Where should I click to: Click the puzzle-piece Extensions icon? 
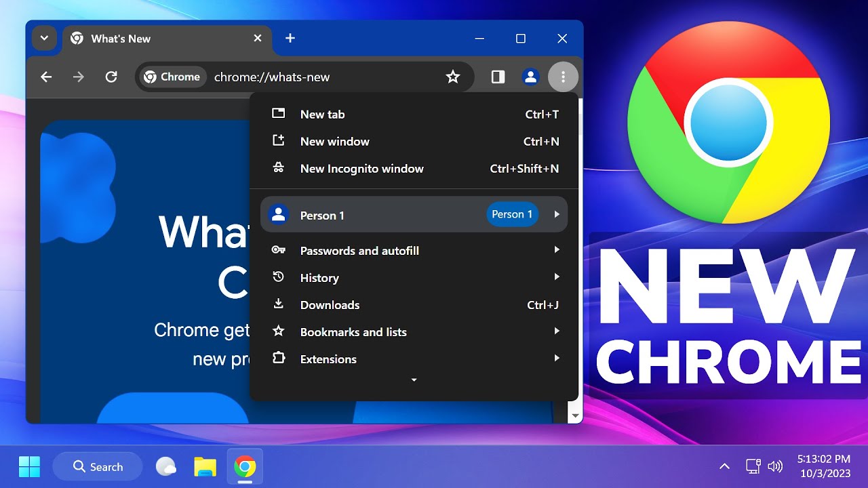278,358
